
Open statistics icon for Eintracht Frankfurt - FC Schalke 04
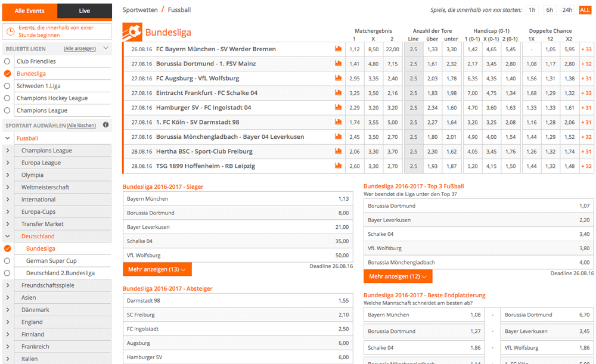click(338, 93)
